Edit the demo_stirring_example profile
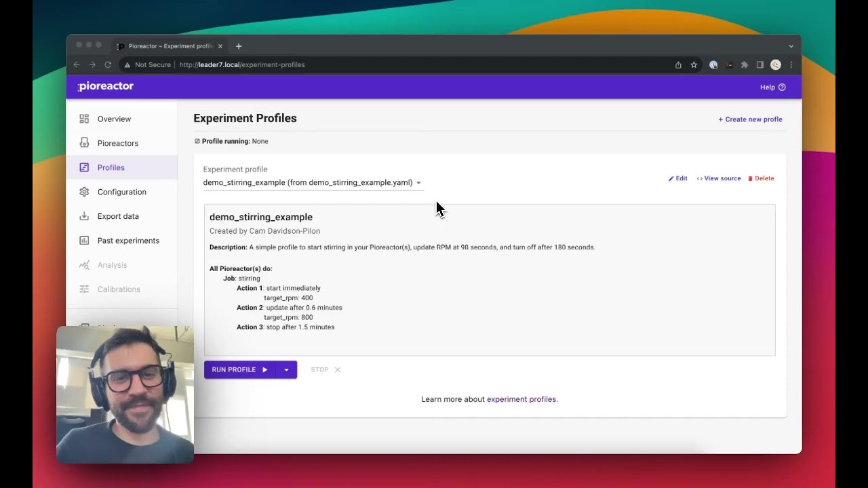This screenshot has width=868, height=488. 677,178
